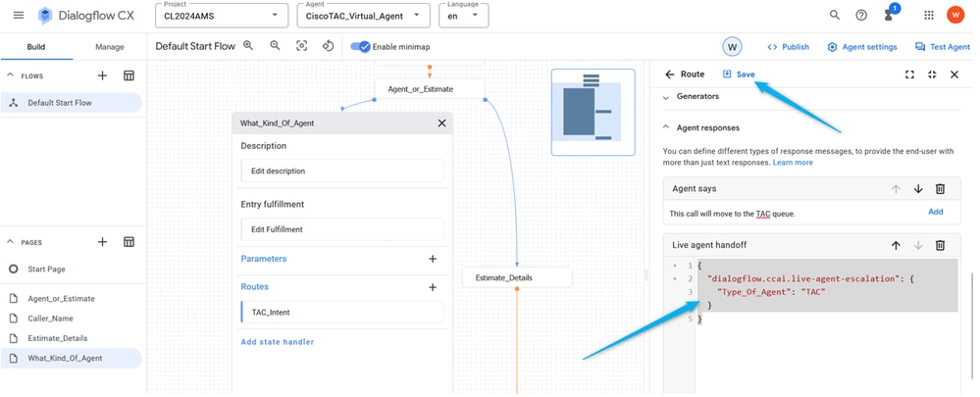Select What_Kind_Of_Agent page in list
980x397 pixels.
click(x=72, y=359)
